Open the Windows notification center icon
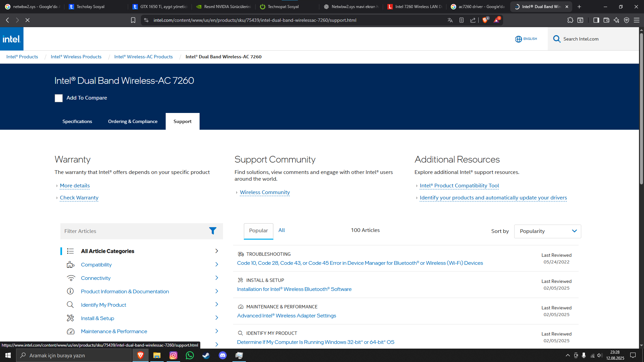The height and width of the screenshot is (362, 644). coord(633,355)
